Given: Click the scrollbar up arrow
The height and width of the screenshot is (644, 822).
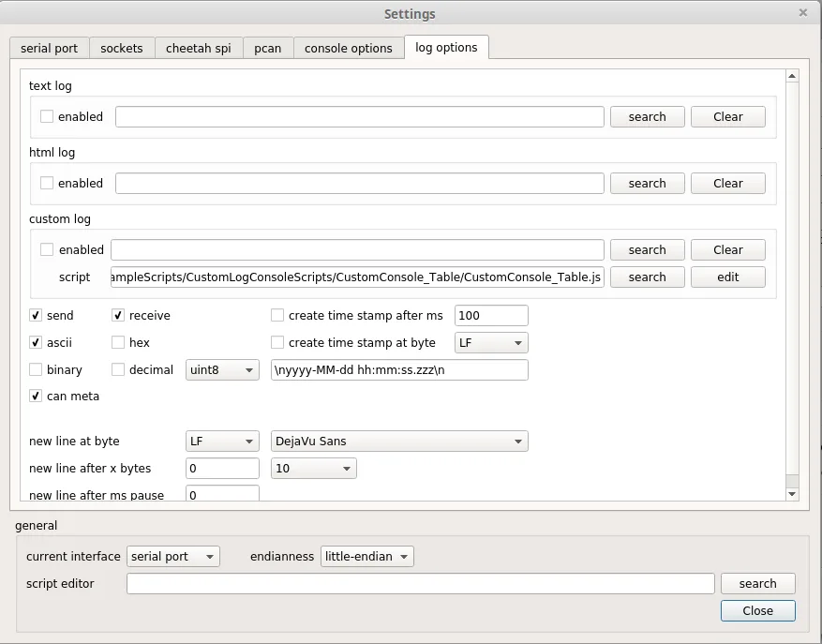Looking at the screenshot, I should [x=792, y=76].
